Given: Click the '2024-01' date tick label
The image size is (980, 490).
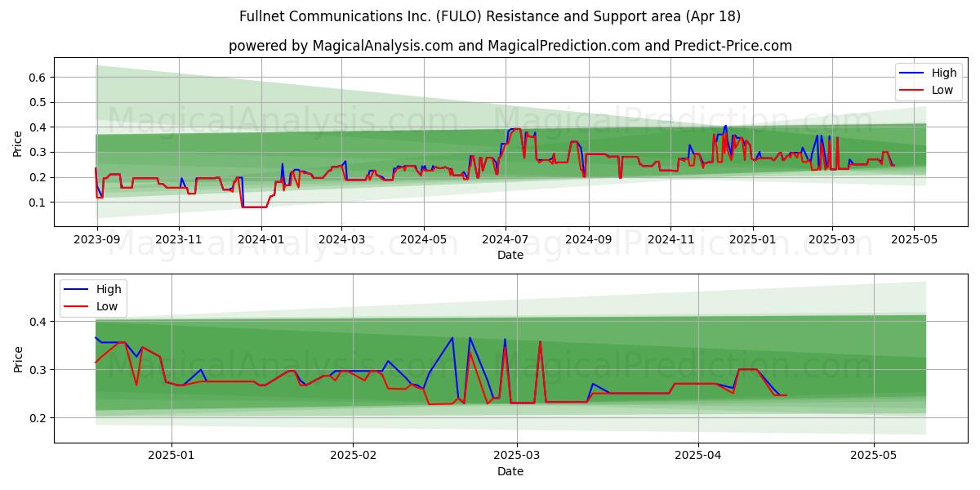Looking at the screenshot, I should (x=261, y=239).
